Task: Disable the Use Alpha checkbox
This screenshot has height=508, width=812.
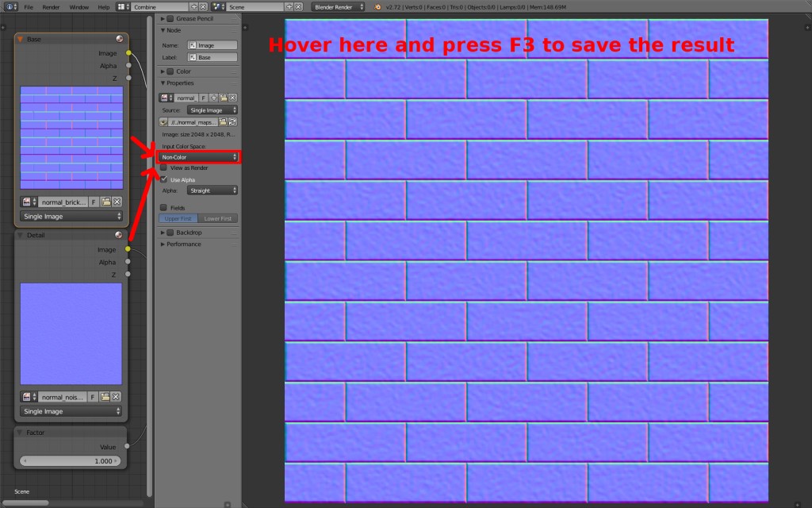Action: pyautogui.click(x=164, y=179)
